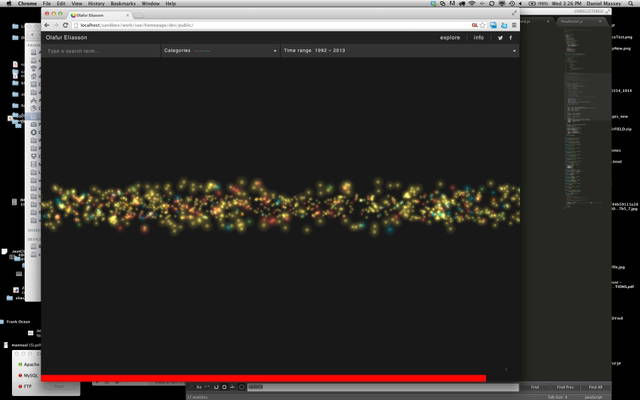
Task: Click the red progress bar at page bottom
Action: (264, 378)
